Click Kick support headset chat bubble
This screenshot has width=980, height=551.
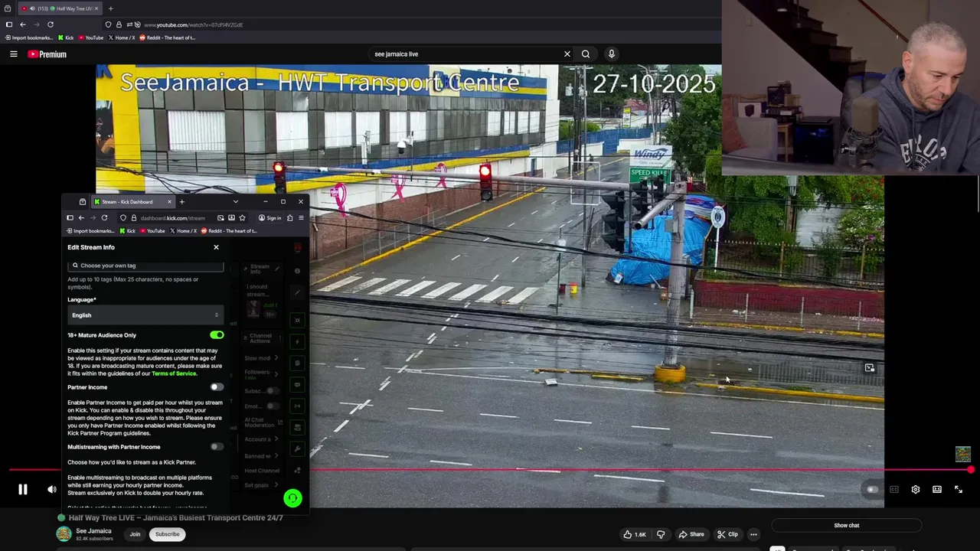coord(292,498)
